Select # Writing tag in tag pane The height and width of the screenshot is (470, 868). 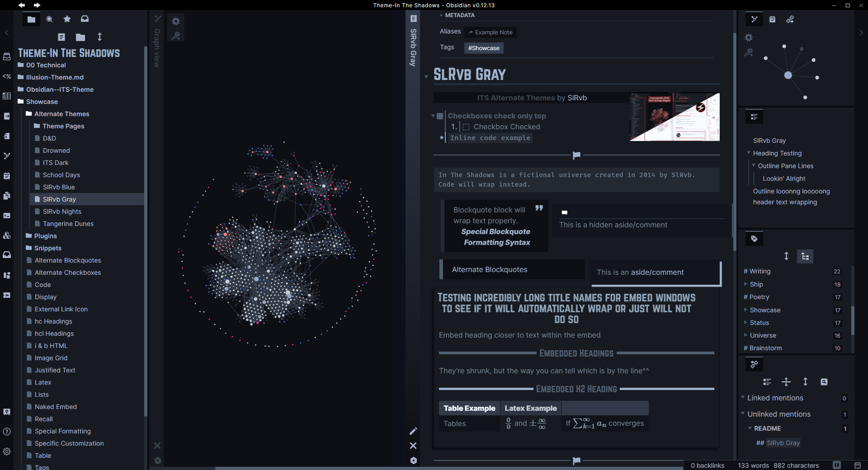[757, 271]
